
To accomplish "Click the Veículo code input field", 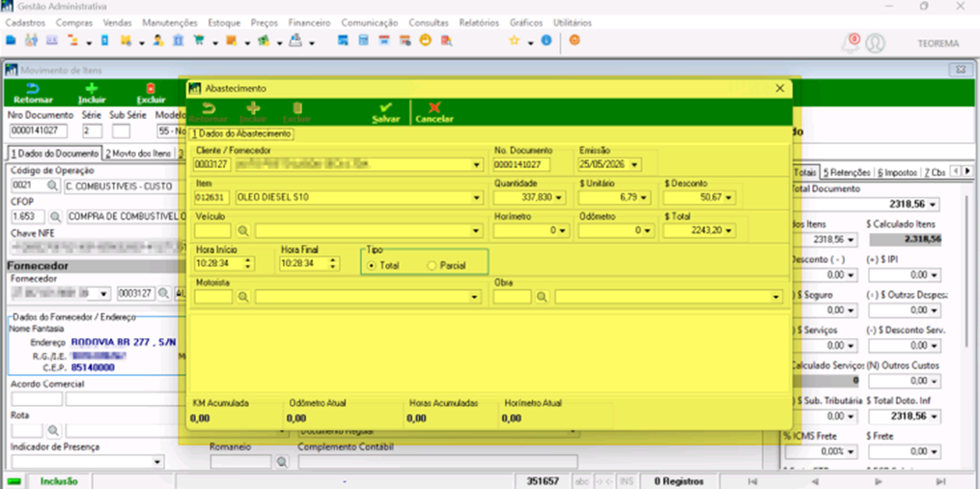I will 213,231.
